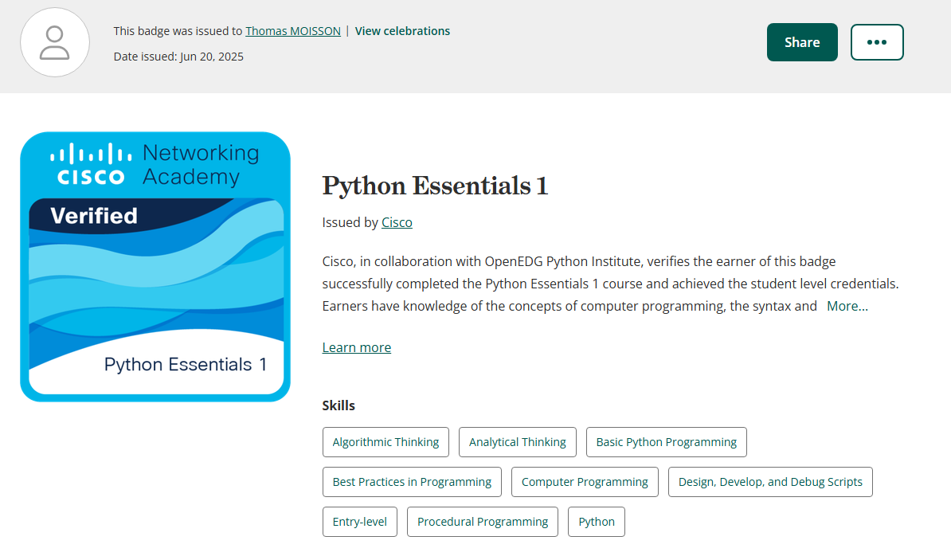Screen dimensions: 951x560
Task: Click Best Practices in Programming tag
Action: (x=412, y=482)
